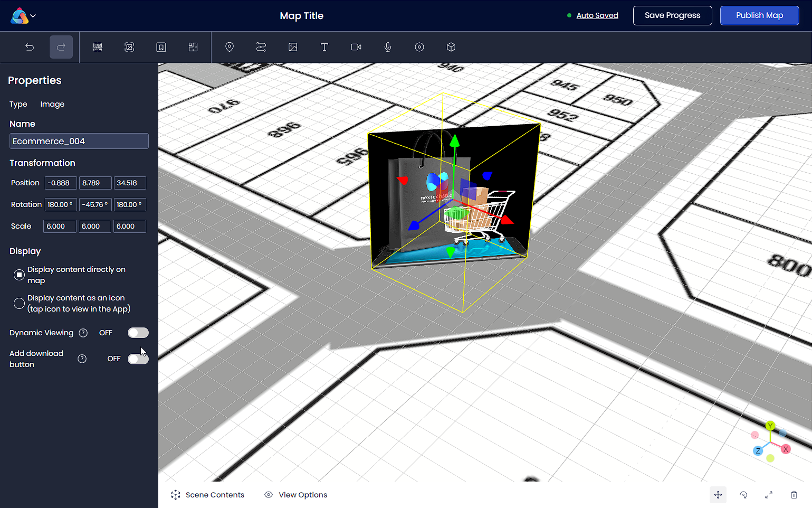The width and height of the screenshot is (812, 508).
Task: Select Display content as an icon
Action: click(19, 303)
